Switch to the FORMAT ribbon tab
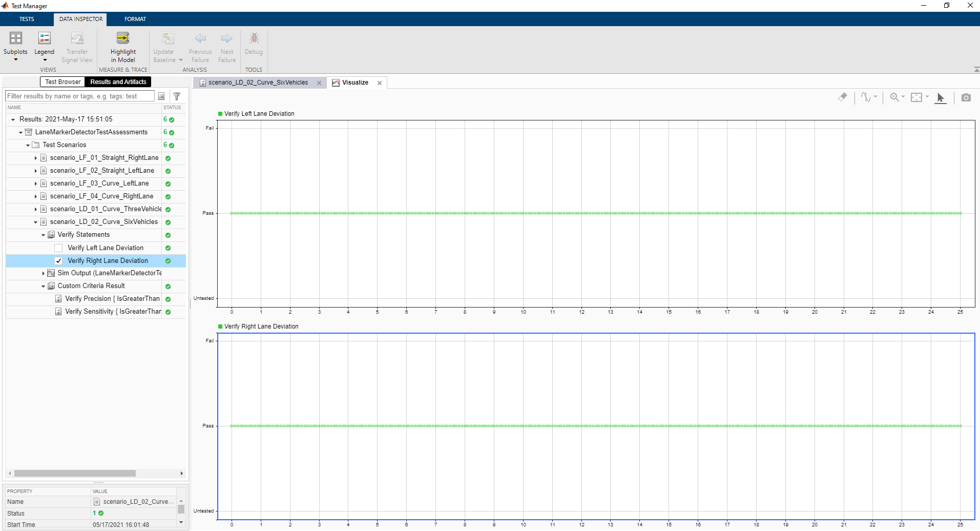Screen dimensions: 980x531 135,19
